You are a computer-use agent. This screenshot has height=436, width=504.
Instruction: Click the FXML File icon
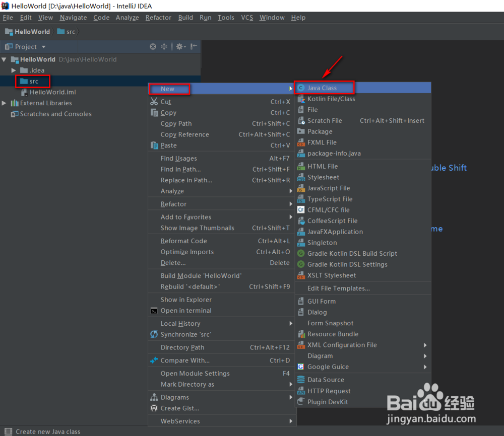click(x=301, y=142)
